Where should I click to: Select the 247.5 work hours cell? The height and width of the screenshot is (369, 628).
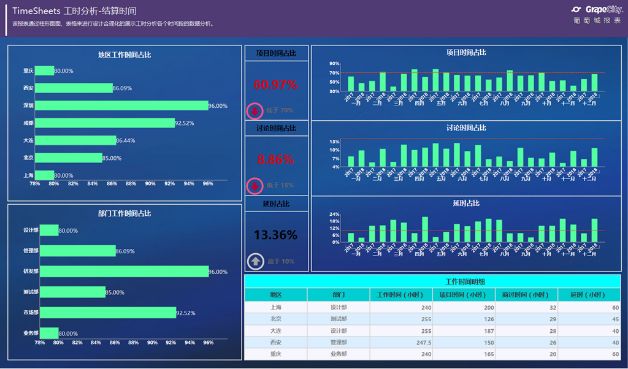[x=401, y=343]
